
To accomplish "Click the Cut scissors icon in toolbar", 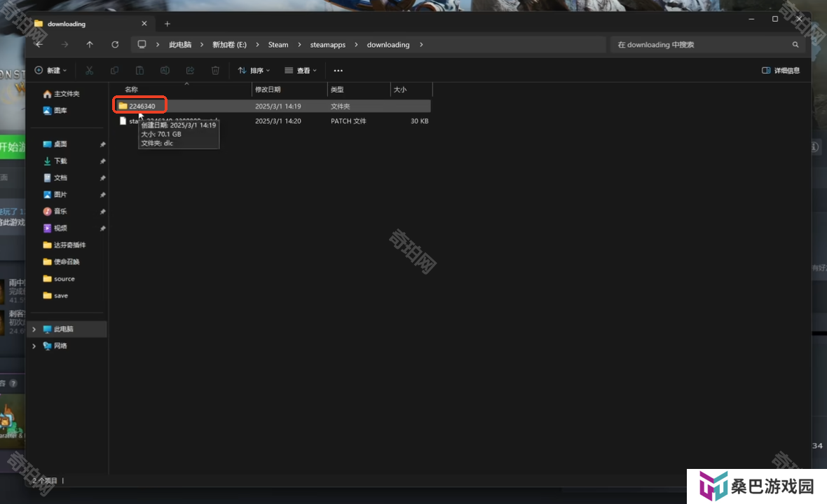I will tap(89, 71).
